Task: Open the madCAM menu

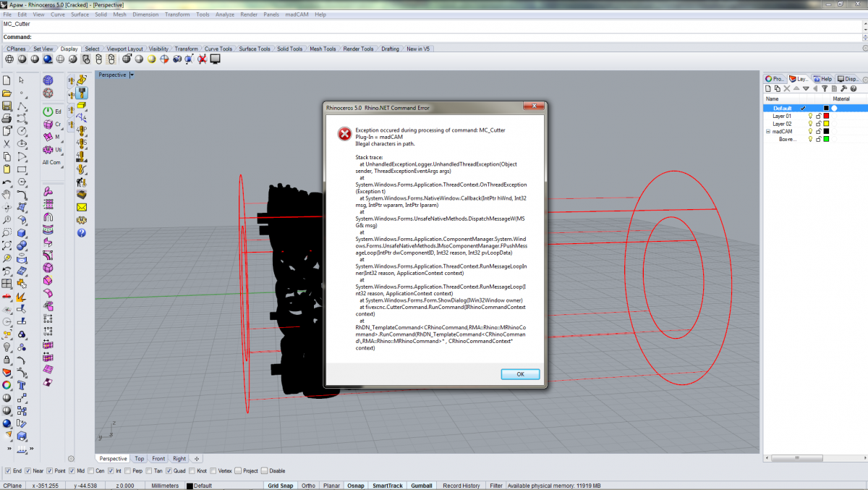Action: point(297,14)
